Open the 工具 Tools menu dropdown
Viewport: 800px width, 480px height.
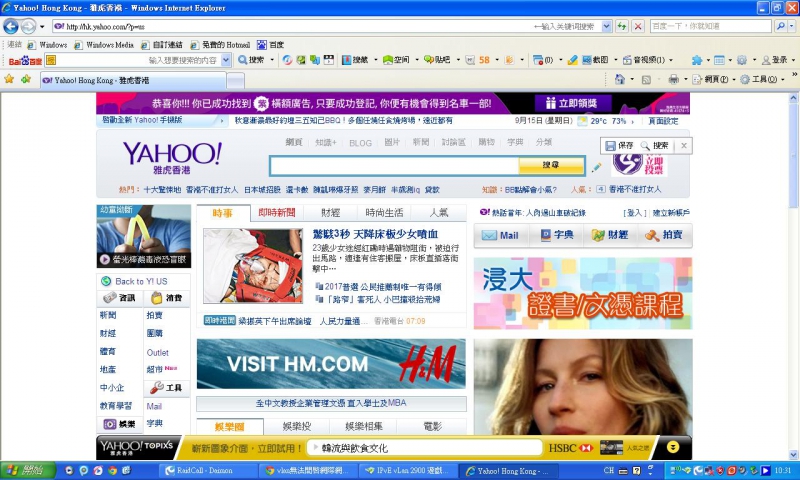point(783,80)
